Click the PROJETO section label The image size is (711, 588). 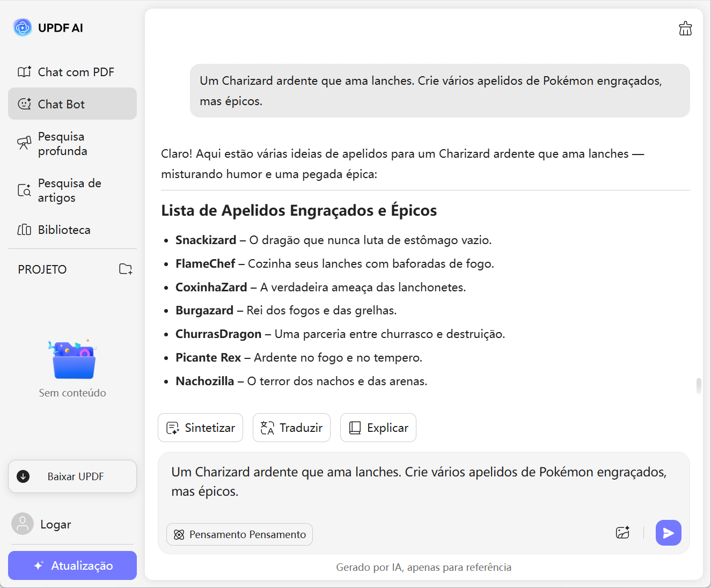pyautogui.click(x=42, y=269)
